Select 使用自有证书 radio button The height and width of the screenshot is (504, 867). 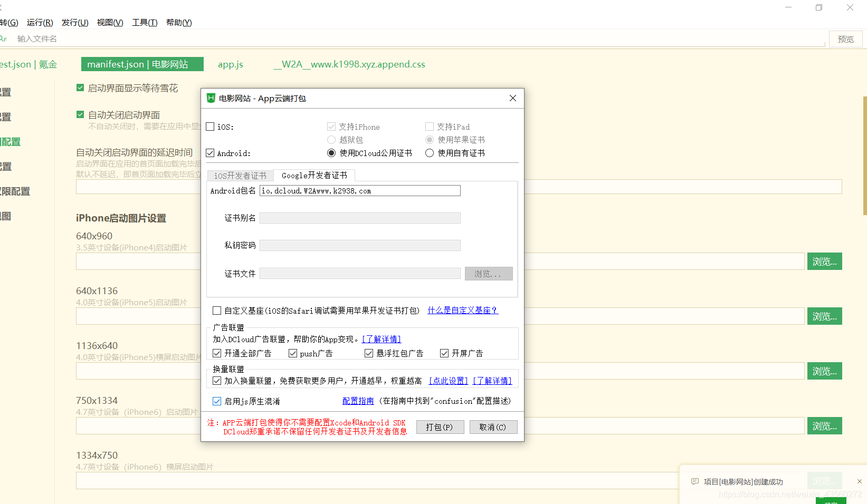point(430,153)
